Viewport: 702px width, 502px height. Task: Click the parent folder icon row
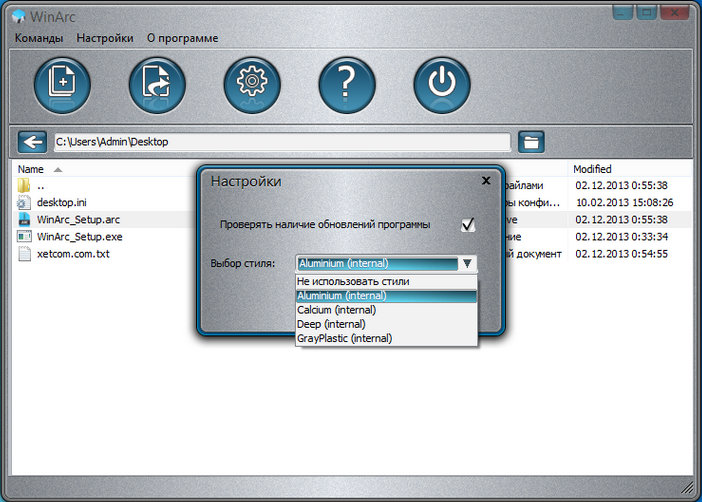click(24, 185)
